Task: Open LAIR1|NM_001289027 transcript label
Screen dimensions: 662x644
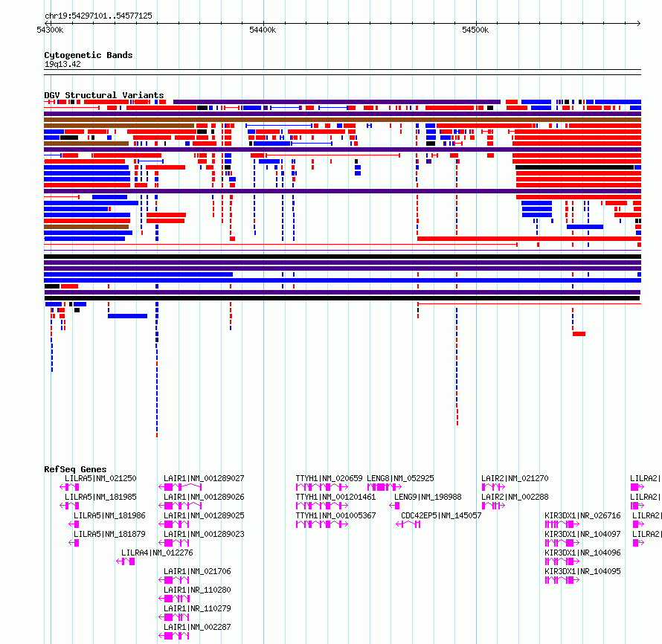Action: [x=204, y=479]
